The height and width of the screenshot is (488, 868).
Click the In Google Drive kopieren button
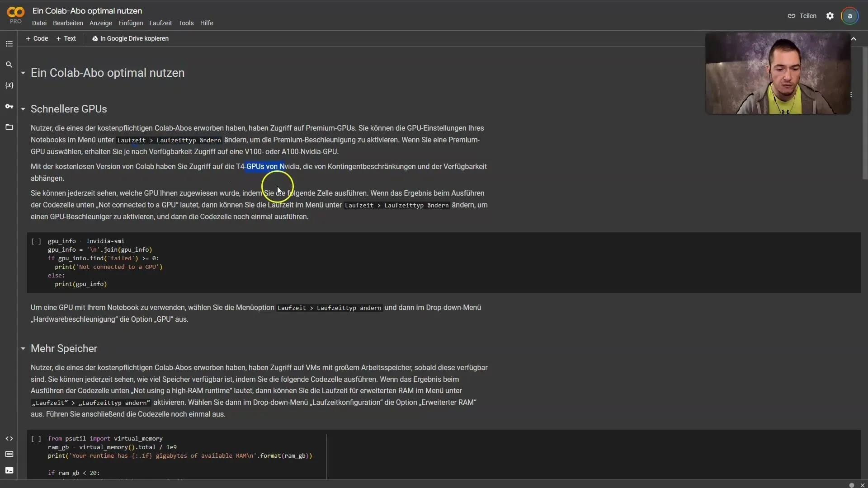(130, 38)
